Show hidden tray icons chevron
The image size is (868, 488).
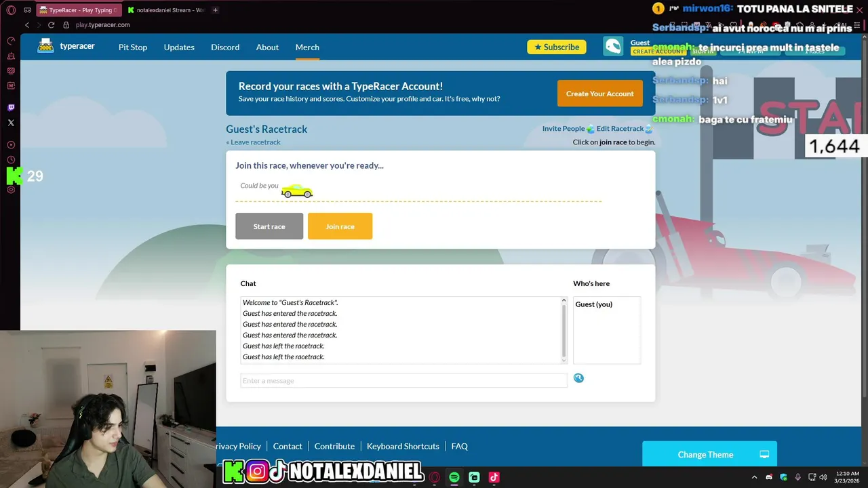click(754, 477)
